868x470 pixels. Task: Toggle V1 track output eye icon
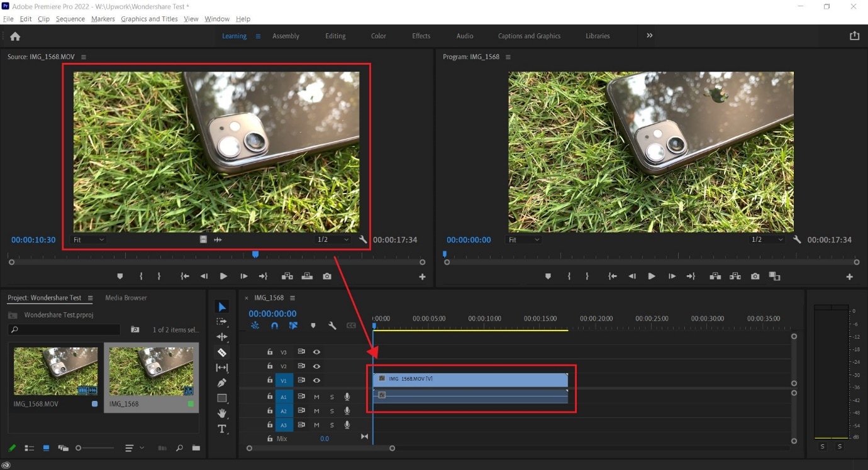click(316, 380)
